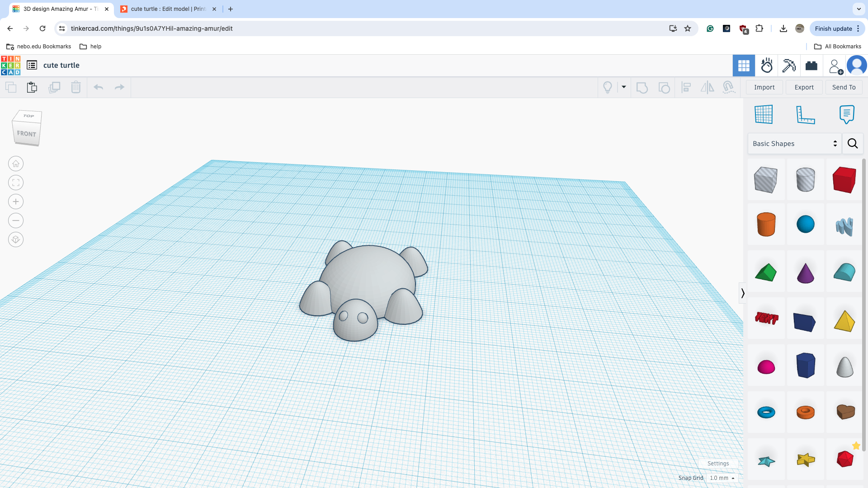Image resolution: width=868 pixels, height=488 pixels.
Task: Switch to Sim Lab icon
Action: pyautogui.click(x=767, y=66)
